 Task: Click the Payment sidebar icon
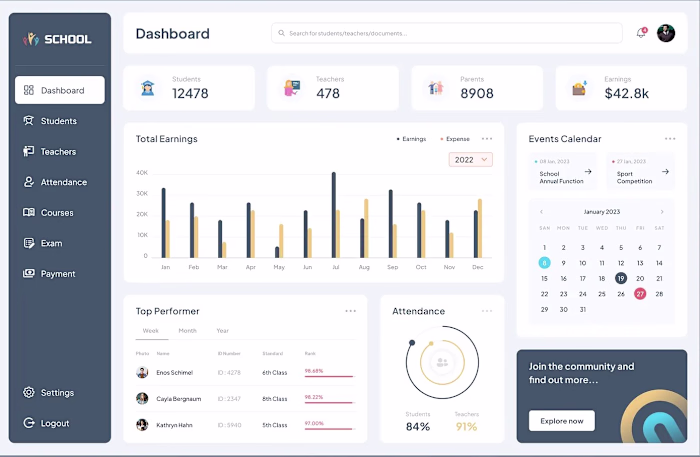[29, 273]
